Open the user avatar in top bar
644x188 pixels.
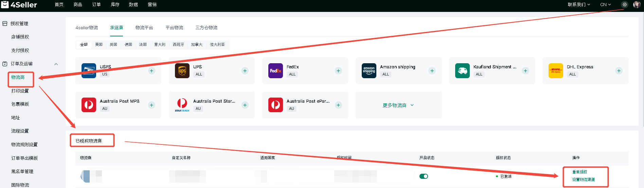point(637,5)
